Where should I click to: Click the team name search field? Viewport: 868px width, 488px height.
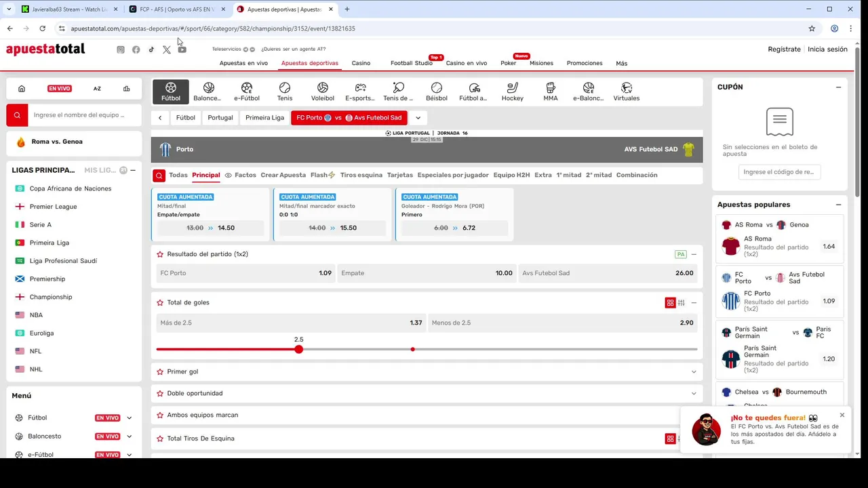85,115
